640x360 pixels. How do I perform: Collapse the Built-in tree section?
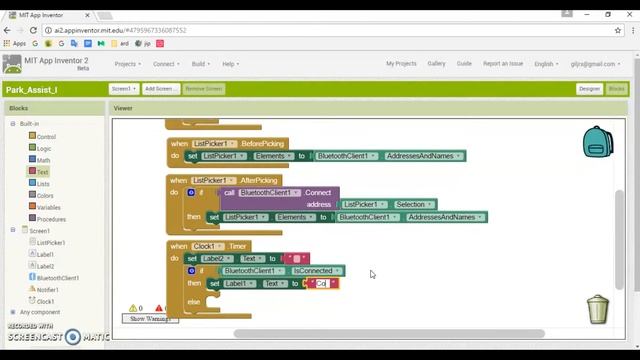click(x=13, y=123)
